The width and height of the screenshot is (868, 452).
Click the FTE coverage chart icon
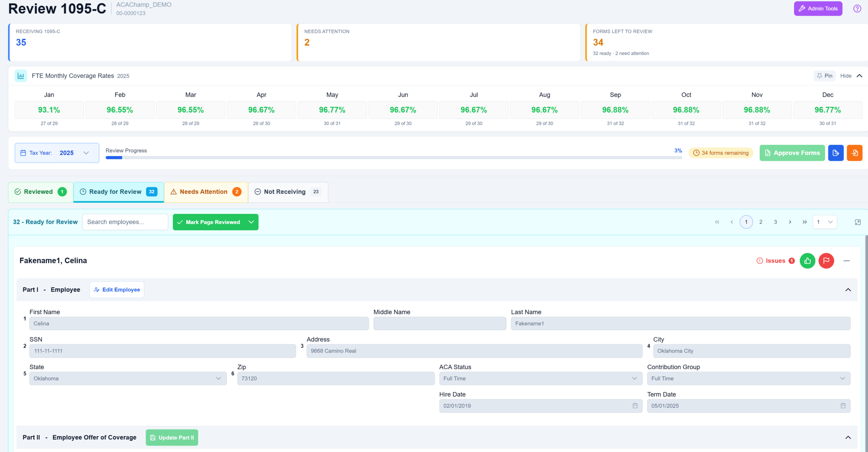pos(21,76)
